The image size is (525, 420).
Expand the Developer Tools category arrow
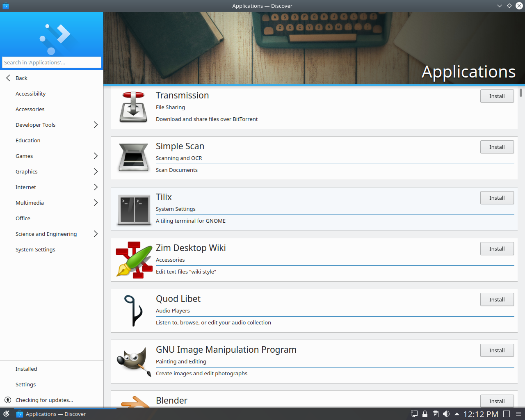click(96, 125)
